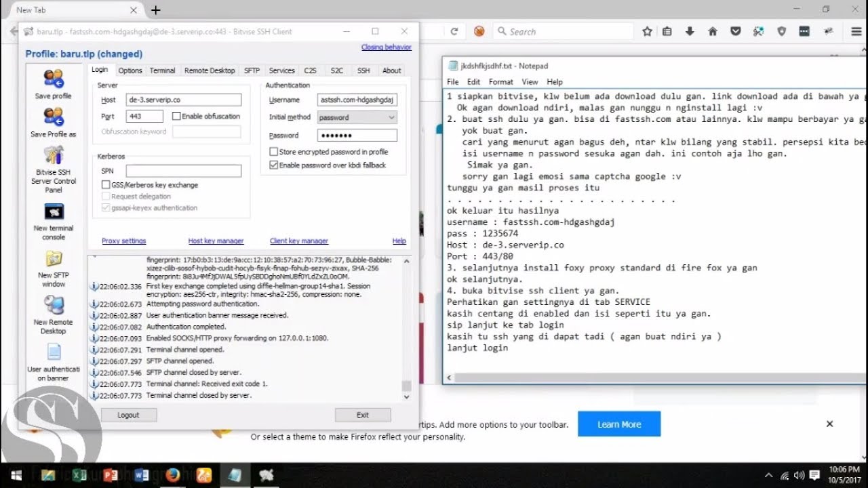Open the S2C tab

[x=337, y=70]
